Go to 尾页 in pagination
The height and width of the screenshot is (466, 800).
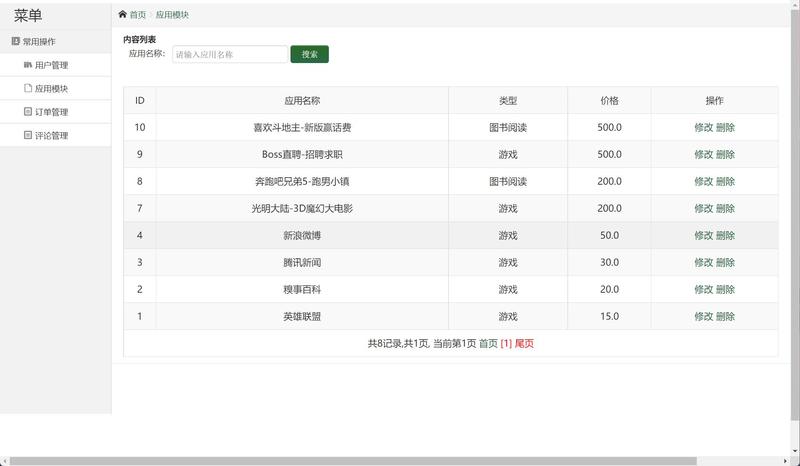(524, 344)
